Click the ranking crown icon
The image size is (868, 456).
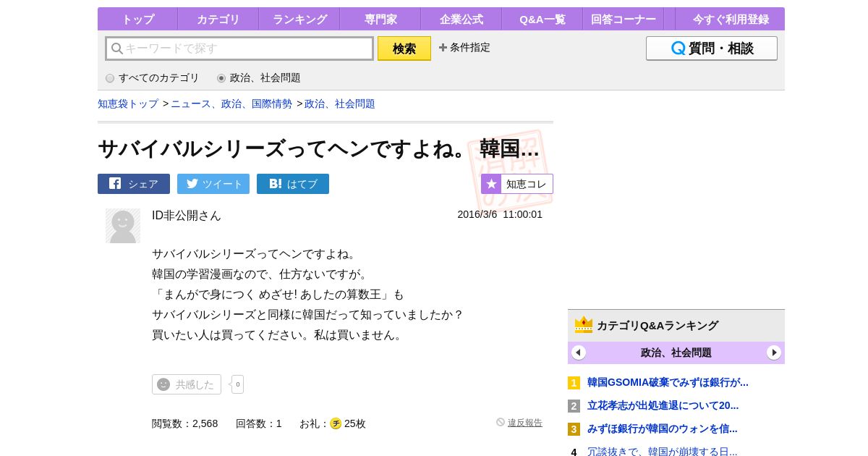[584, 325]
